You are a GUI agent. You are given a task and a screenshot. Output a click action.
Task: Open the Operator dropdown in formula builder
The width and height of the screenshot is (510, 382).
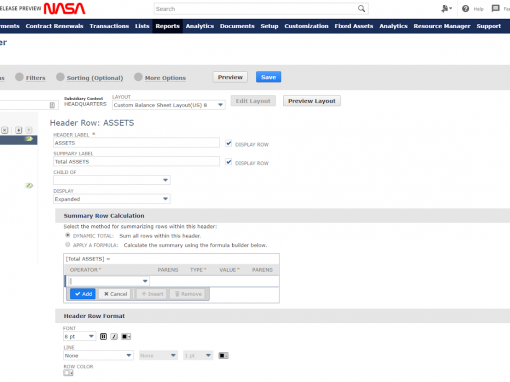[108, 281]
